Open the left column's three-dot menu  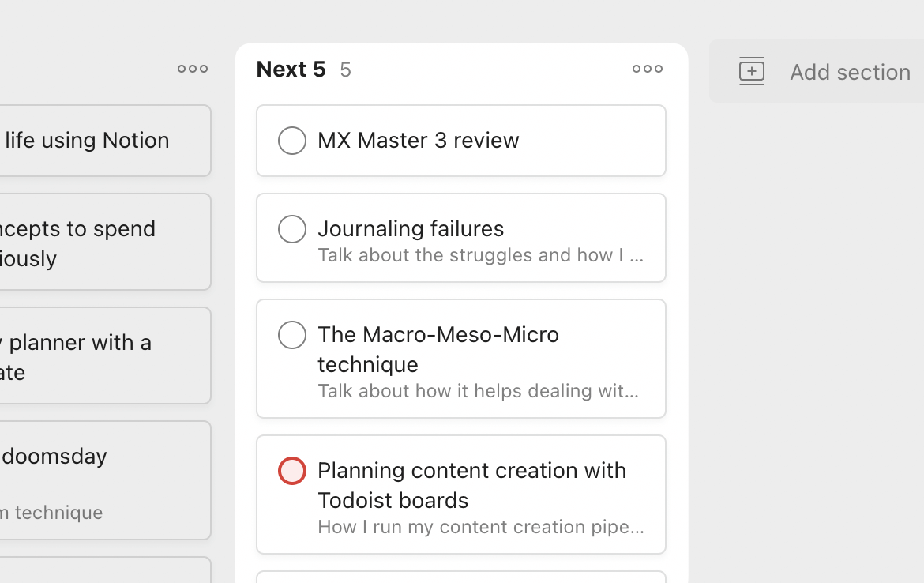pyautogui.click(x=193, y=70)
